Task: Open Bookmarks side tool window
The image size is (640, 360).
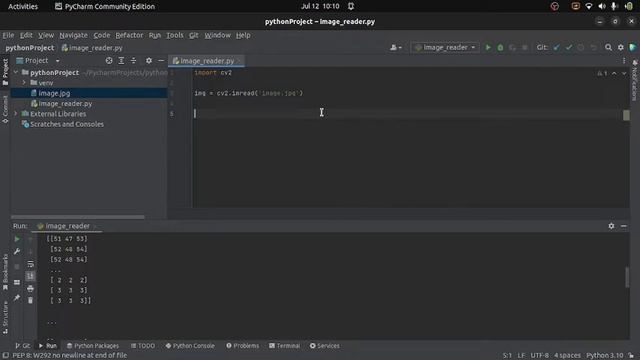Action: tap(5, 272)
